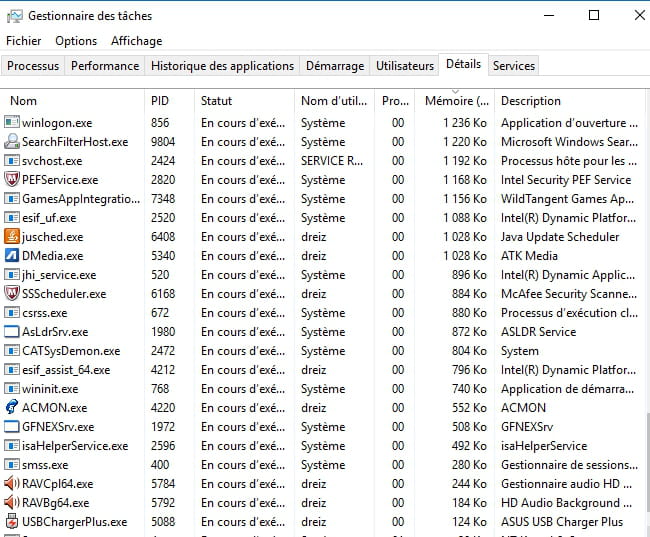Click the vertical scrollbar thumb

click(x=648, y=461)
